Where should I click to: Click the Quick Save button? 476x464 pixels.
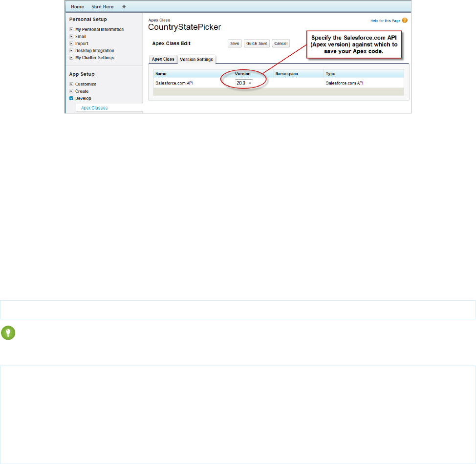257,44
